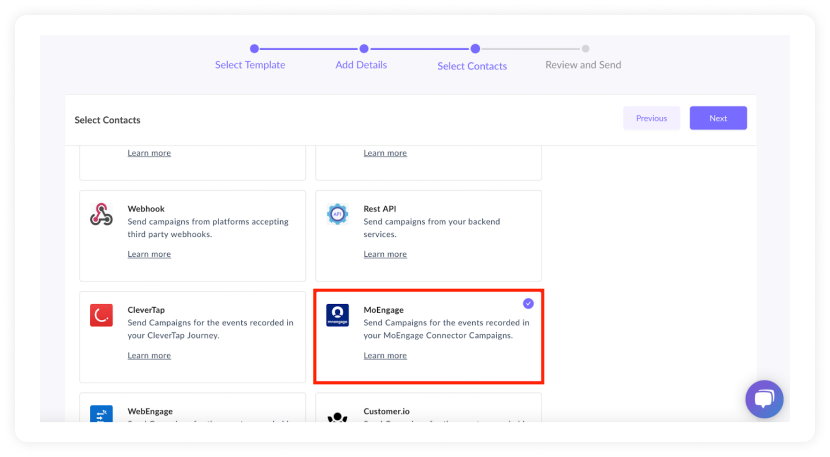Image resolution: width=830 pixels, height=457 pixels.
Task: Click the CleverTap Journey description text
Action: tap(211, 329)
